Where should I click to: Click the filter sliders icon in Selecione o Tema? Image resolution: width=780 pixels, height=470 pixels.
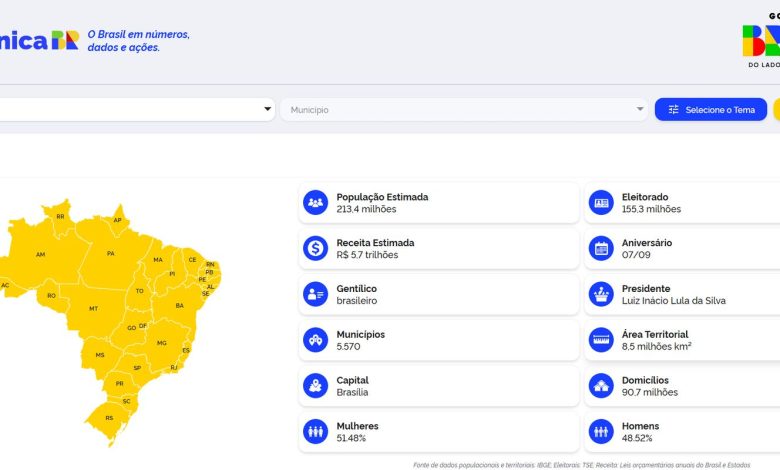674,109
